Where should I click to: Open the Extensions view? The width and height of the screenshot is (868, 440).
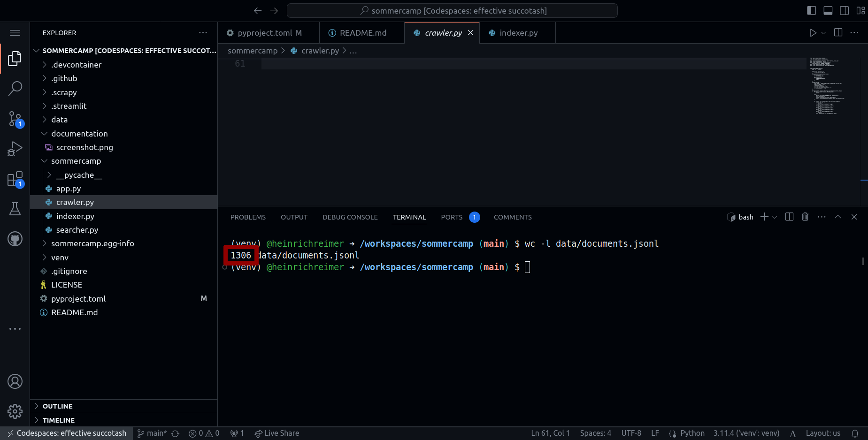15,179
